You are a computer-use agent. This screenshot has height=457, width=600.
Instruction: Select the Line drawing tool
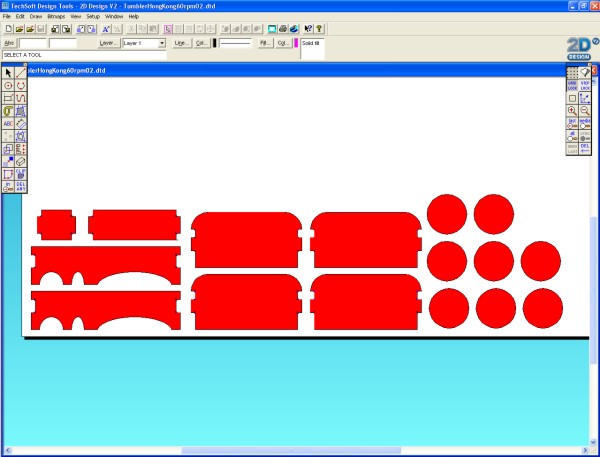[21, 73]
